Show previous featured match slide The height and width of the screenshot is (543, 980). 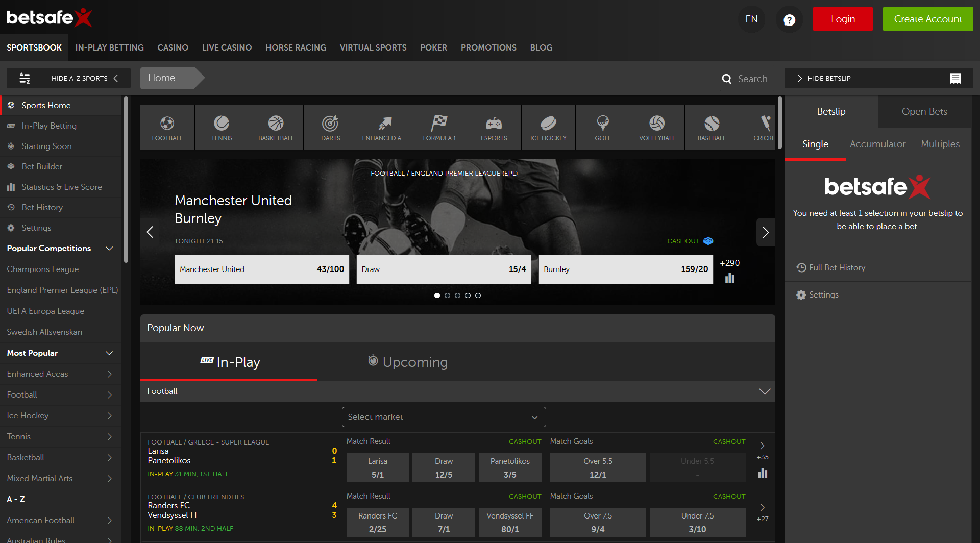pos(150,232)
